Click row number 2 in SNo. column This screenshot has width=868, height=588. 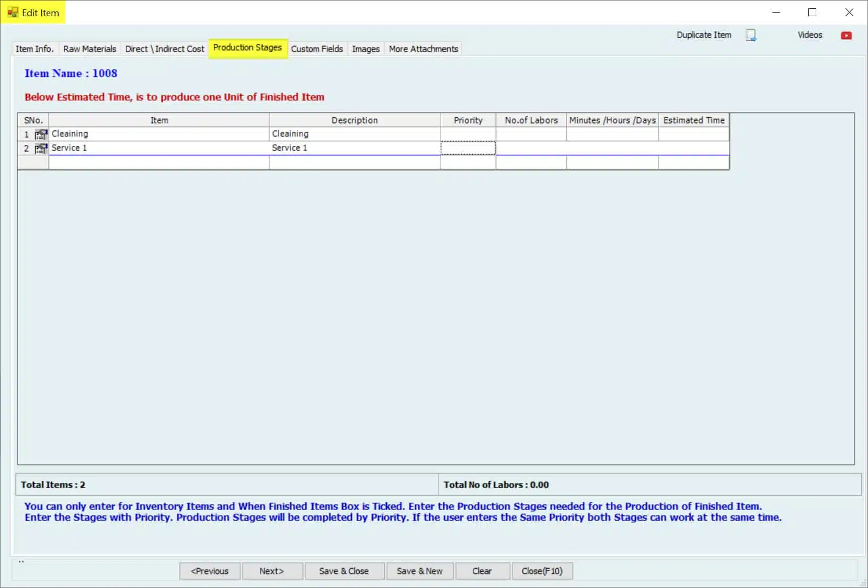click(26, 148)
